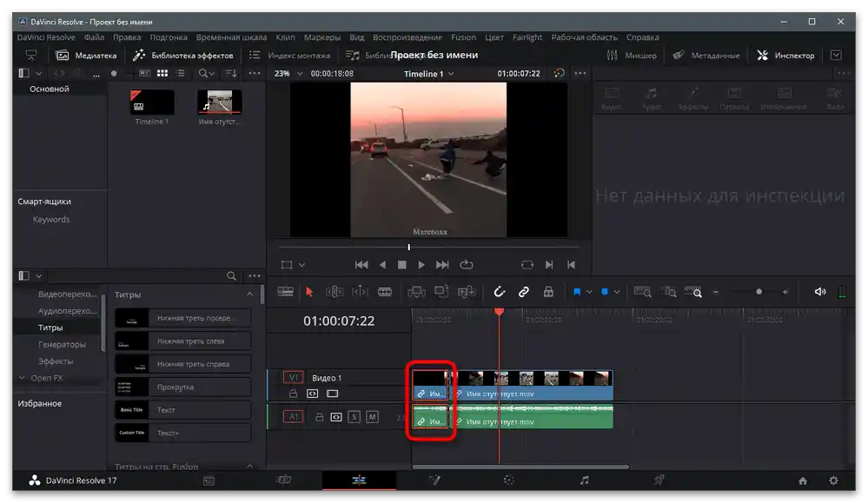Click the zoom in plus button
The height and width of the screenshot is (503, 868).
(785, 292)
